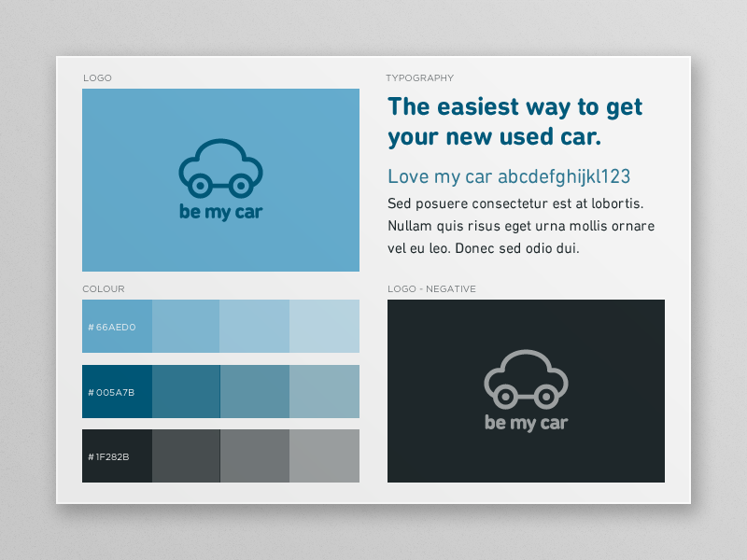Image resolution: width=747 pixels, height=560 pixels.
Task: Click the COLOUR section label
Action: click(x=104, y=288)
